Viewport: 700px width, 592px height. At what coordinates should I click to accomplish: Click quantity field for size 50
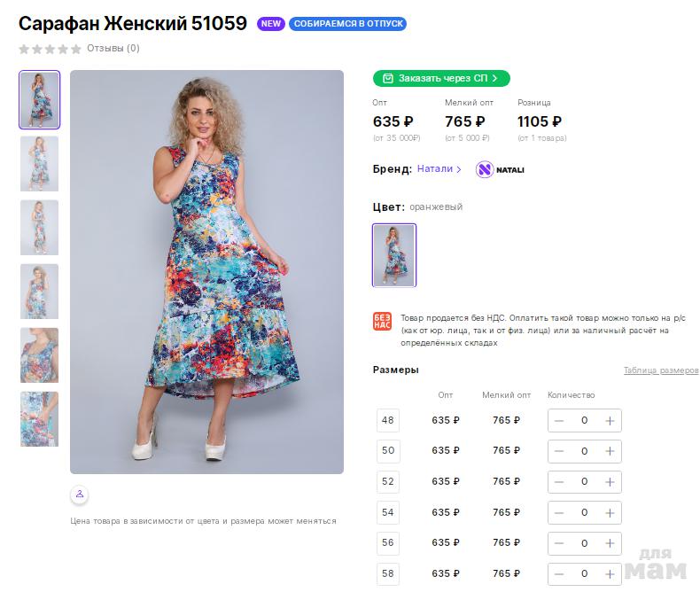tap(584, 451)
